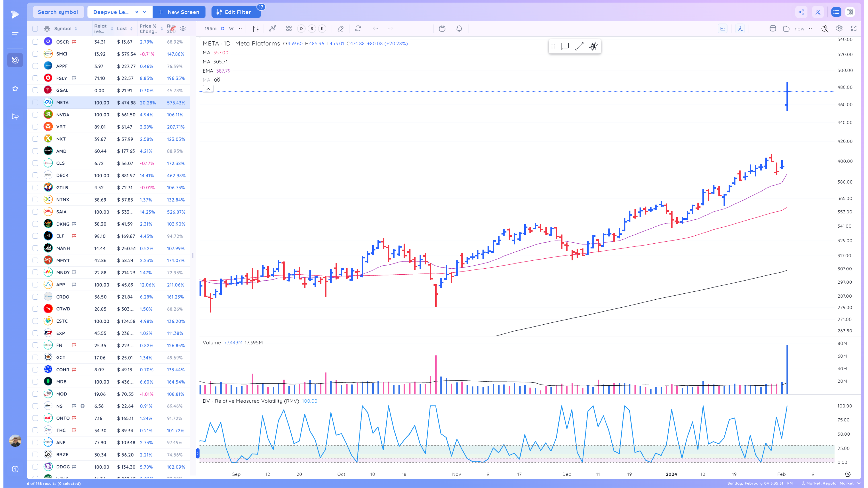Screen dimensions: 868x488
Task: Open the chart layout panel icon
Action: click(x=773, y=29)
